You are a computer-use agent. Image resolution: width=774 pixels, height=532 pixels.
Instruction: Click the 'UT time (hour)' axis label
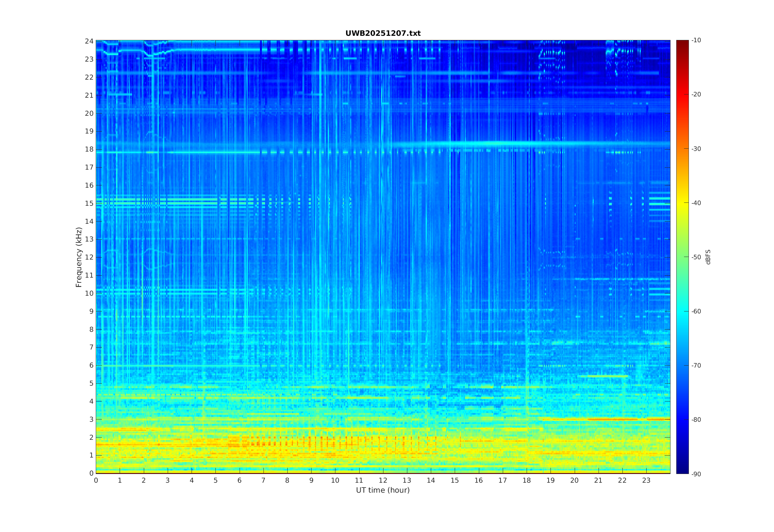(x=383, y=490)
